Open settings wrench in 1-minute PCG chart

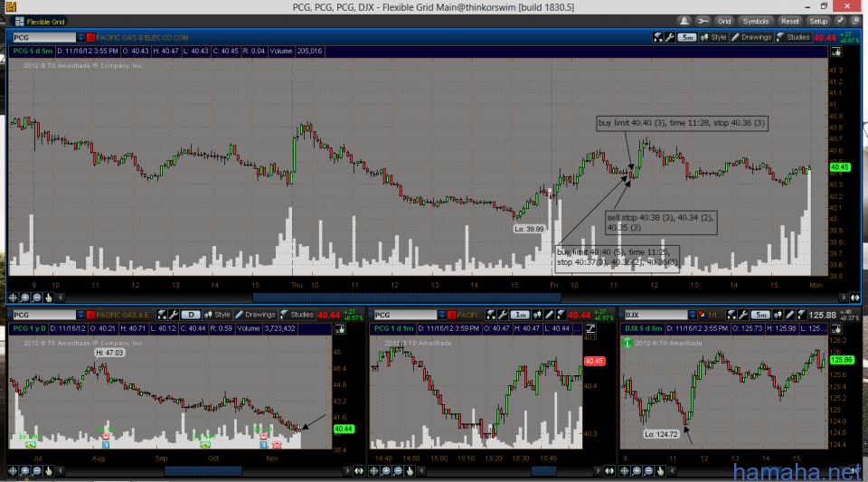[502, 315]
